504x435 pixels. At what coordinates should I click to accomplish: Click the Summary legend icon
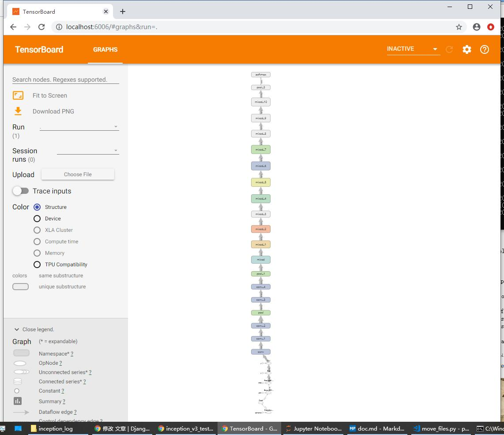click(18, 401)
